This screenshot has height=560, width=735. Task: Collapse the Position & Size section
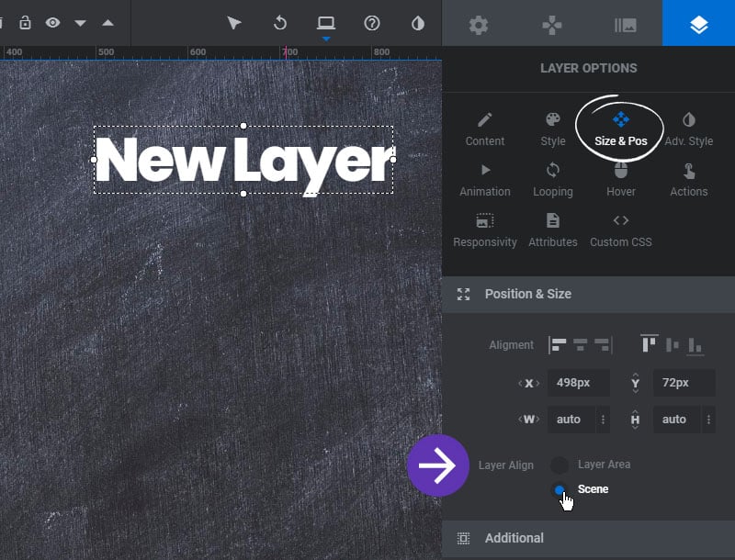(588, 294)
